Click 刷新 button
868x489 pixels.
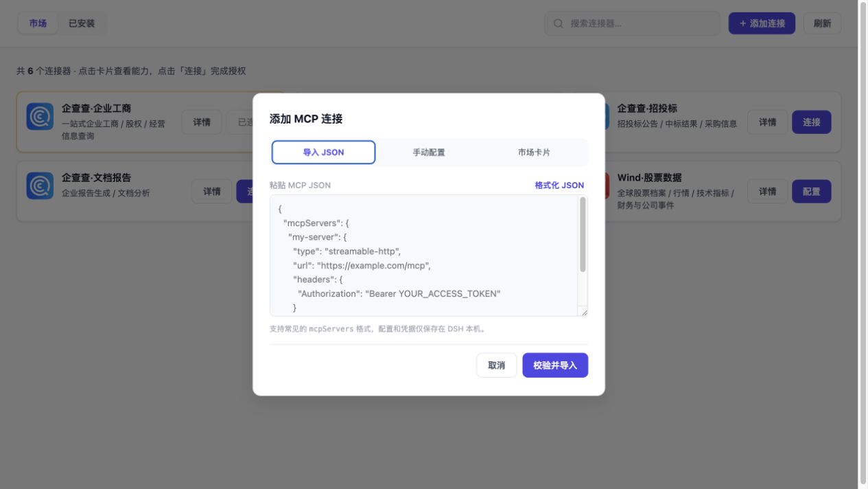click(822, 23)
